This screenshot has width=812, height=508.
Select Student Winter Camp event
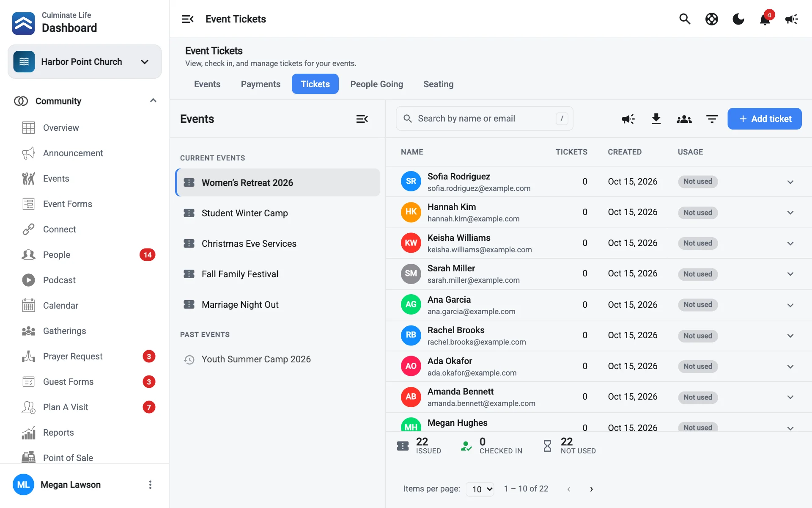pos(277,213)
